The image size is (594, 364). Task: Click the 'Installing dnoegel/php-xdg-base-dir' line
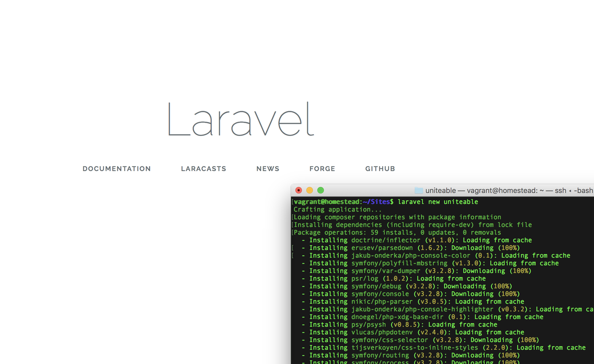tap(422, 317)
